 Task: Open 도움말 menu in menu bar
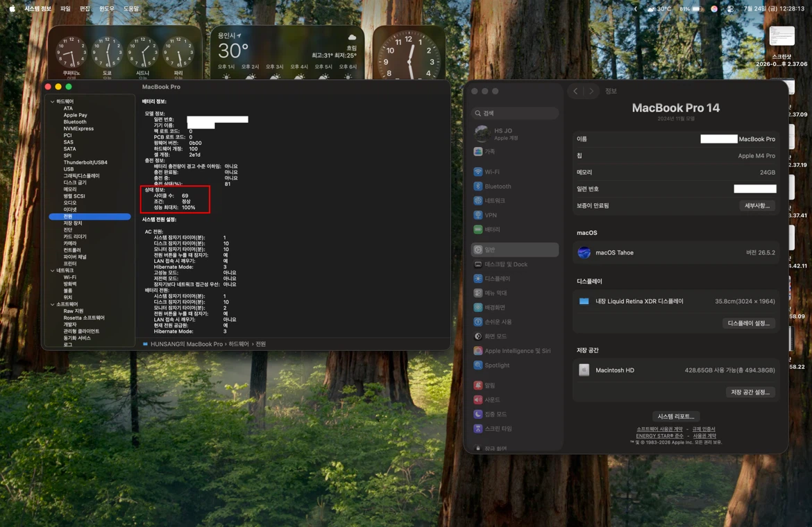point(131,8)
